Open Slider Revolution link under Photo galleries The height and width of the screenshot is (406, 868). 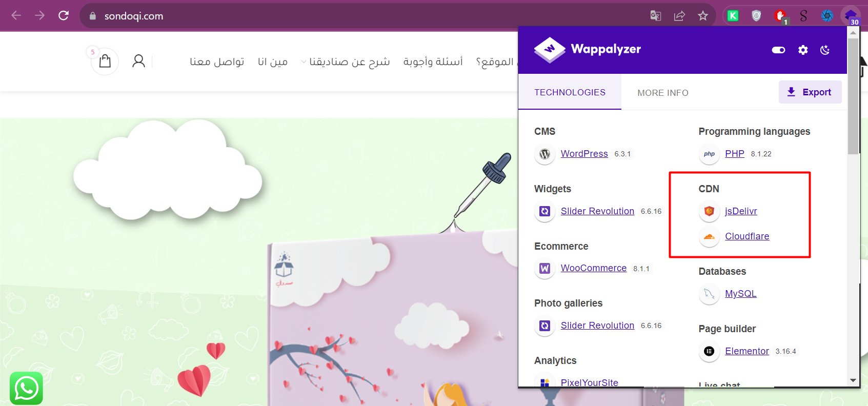[597, 326]
